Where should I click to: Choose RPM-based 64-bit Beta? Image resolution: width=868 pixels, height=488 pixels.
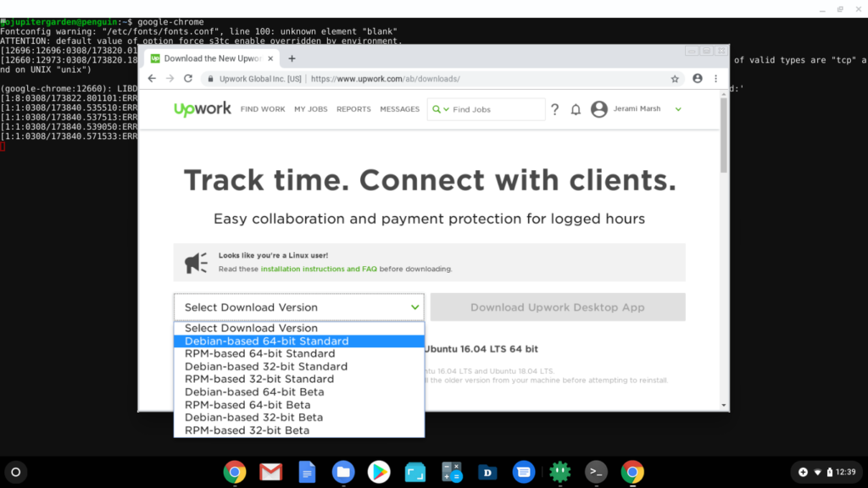(299, 404)
